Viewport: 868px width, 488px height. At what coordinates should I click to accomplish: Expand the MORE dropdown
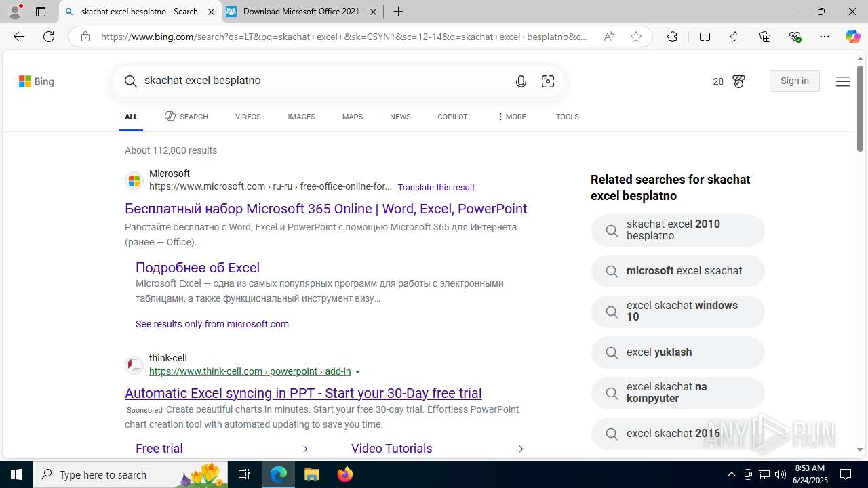point(511,117)
